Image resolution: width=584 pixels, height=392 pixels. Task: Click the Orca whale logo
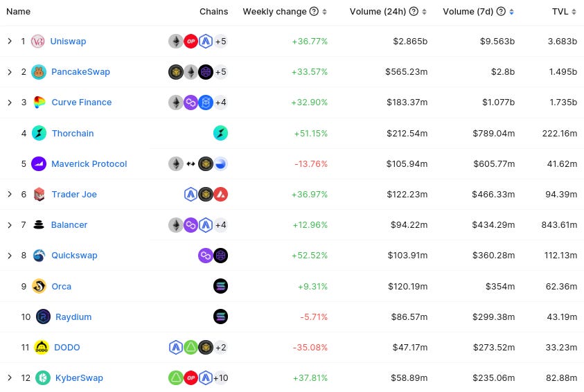pos(39,286)
